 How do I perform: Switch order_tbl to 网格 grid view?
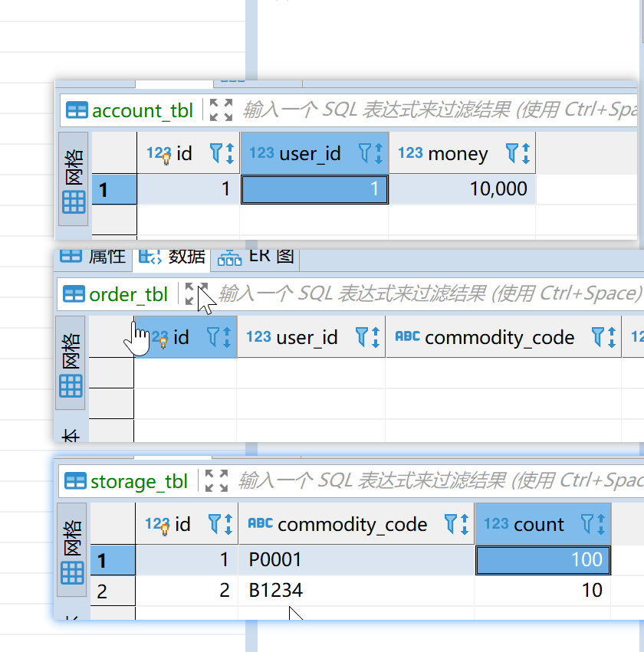click(x=71, y=362)
